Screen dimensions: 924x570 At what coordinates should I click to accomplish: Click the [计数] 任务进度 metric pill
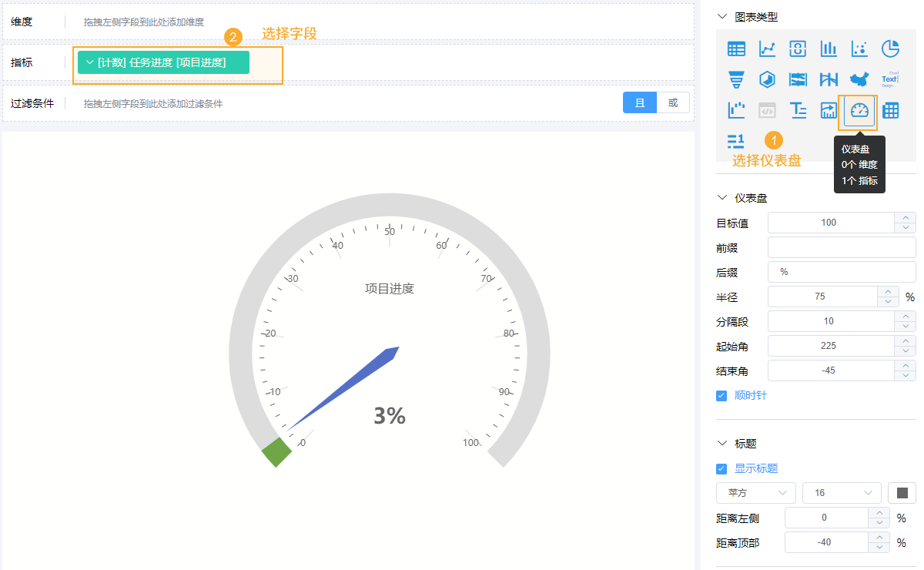click(163, 61)
